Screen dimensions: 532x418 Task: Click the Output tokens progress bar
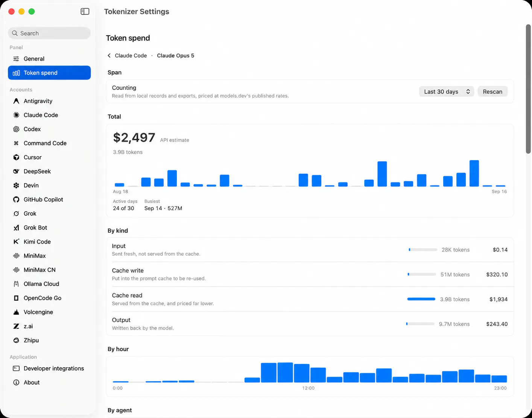point(420,324)
